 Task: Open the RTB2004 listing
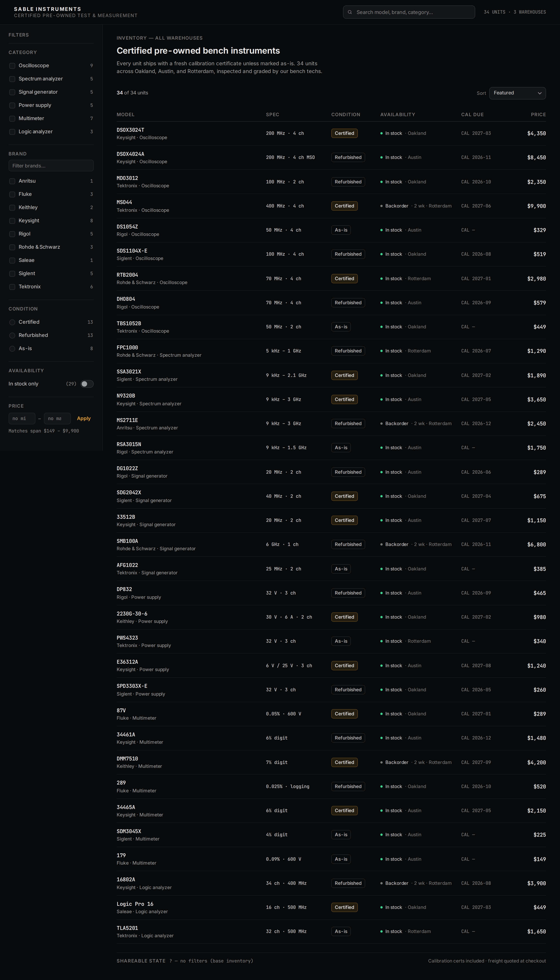(331, 279)
